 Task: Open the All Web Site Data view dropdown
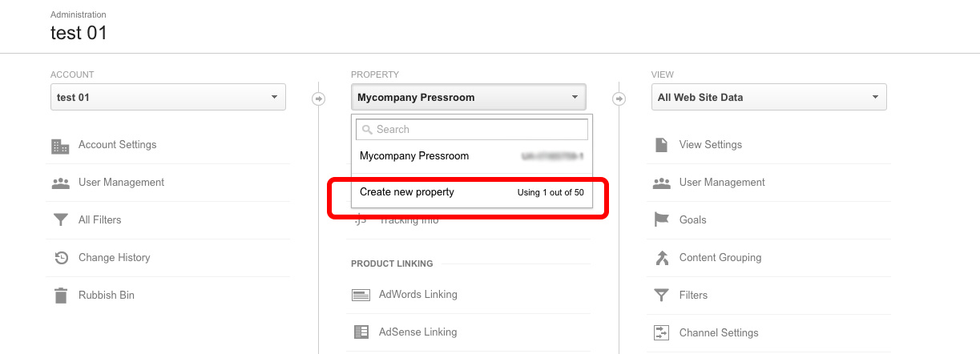point(768,97)
